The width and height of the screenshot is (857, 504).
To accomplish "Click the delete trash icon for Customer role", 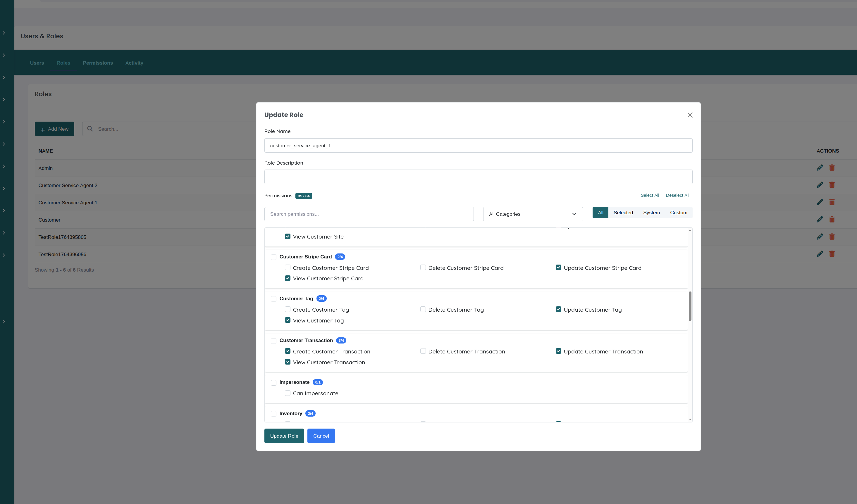I will pos(832,219).
